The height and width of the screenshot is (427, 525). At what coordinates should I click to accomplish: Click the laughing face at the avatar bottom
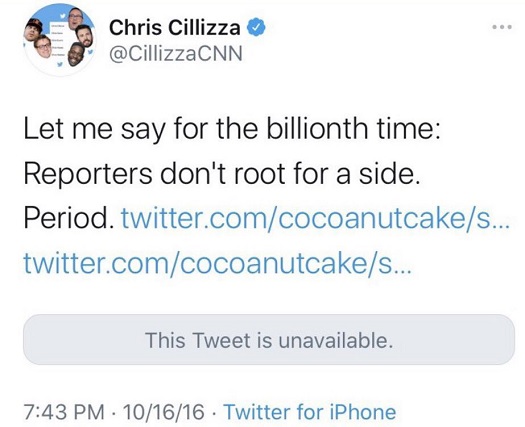pyautogui.click(x=77, y=54)
